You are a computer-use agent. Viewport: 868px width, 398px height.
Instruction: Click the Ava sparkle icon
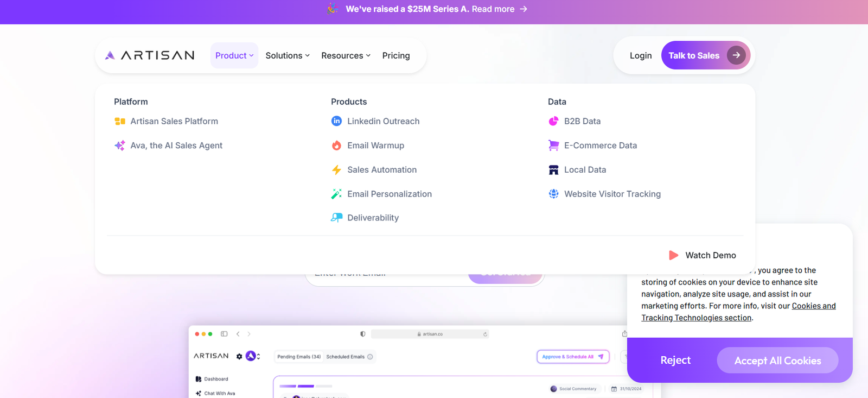coord(119,146)
